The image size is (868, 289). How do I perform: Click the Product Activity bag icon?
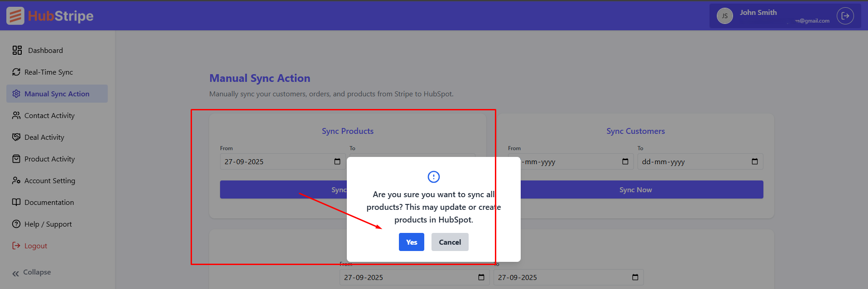[16, 159]
